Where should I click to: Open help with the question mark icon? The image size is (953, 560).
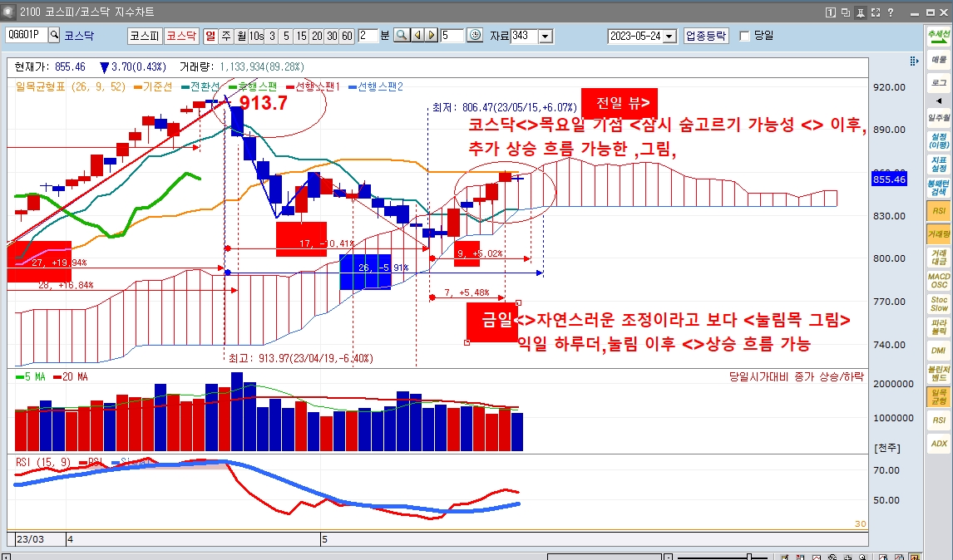891,12
